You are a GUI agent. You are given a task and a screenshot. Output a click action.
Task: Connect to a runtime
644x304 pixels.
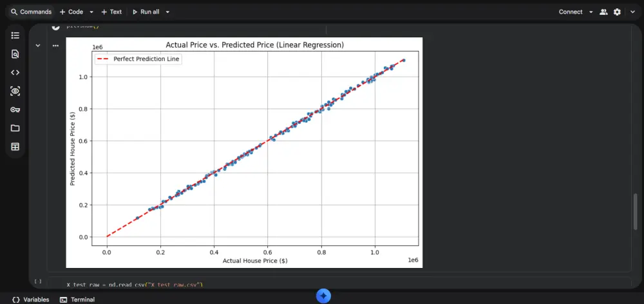[571, 12]
